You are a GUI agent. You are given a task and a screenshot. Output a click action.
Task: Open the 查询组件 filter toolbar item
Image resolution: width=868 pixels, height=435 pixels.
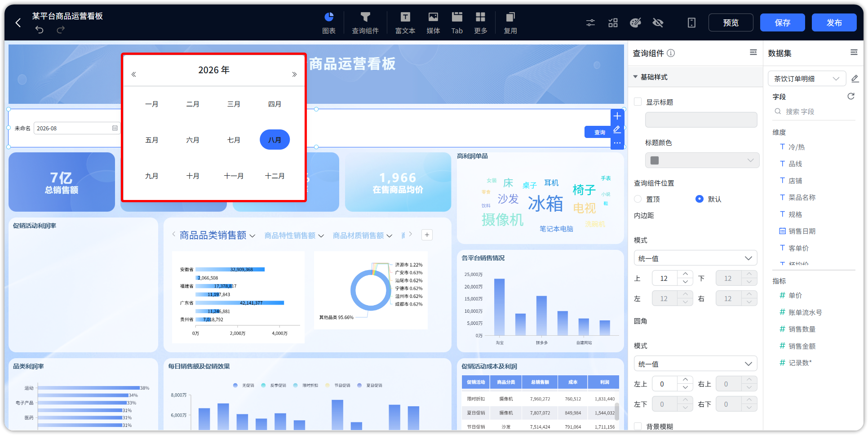[365, 23]
